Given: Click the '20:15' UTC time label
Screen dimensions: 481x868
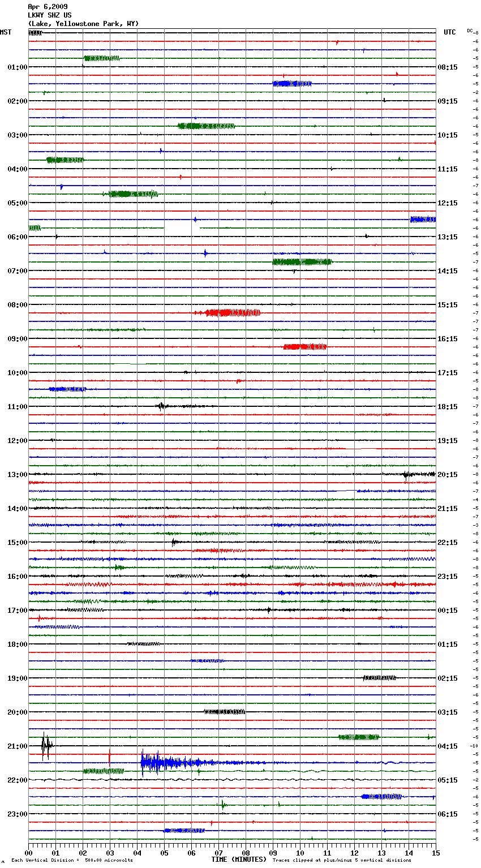Looking at the screenshot, I should coord(448,475).
